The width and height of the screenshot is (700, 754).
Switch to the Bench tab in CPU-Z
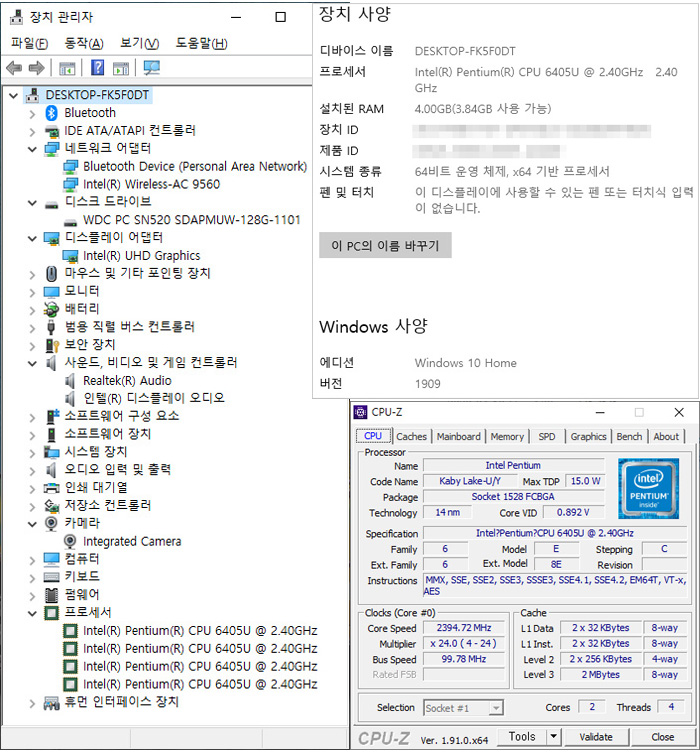pyautogui.click(x=629, y=437)
